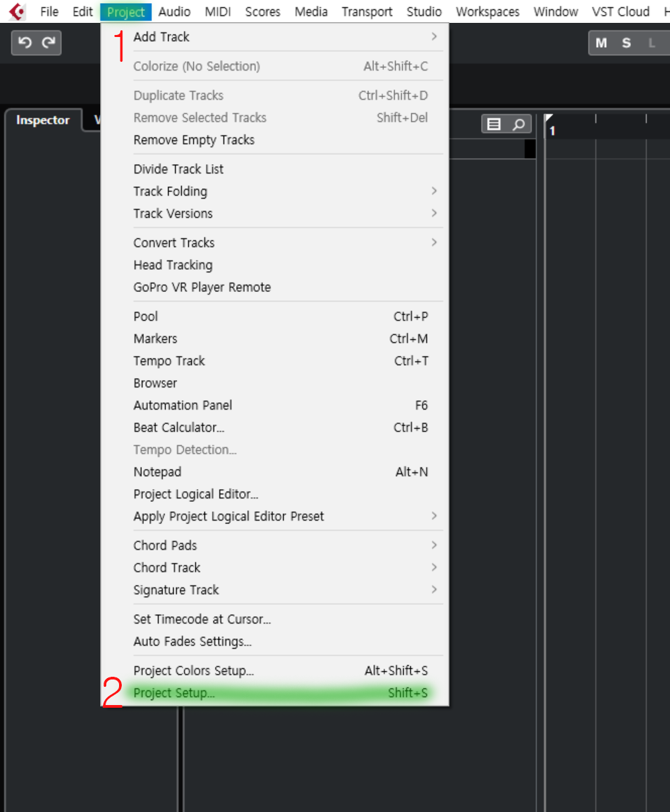This screenshot has width=670, height=812.
Task: Open Project Logical Editor entry
Action: coord(275,494)
